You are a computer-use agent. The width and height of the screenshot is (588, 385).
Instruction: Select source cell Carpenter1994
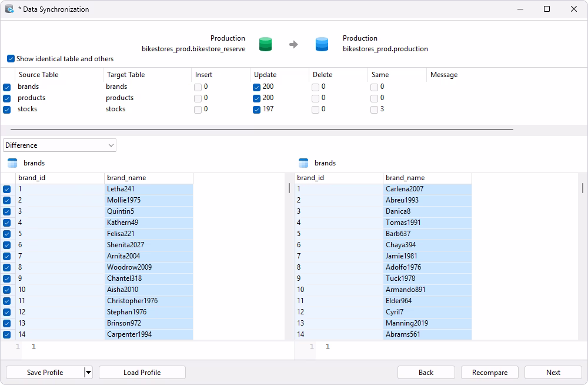tap(149, 334)
